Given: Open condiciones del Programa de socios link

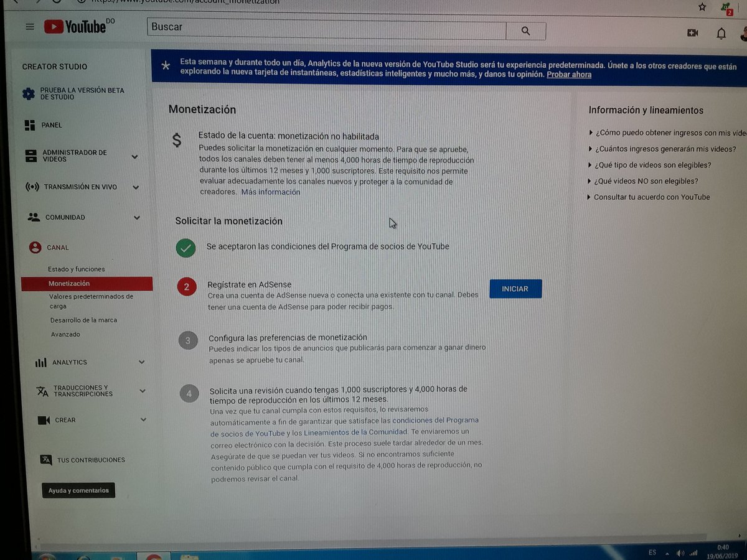Looking at the screenshot, I should tap(344, 426).
